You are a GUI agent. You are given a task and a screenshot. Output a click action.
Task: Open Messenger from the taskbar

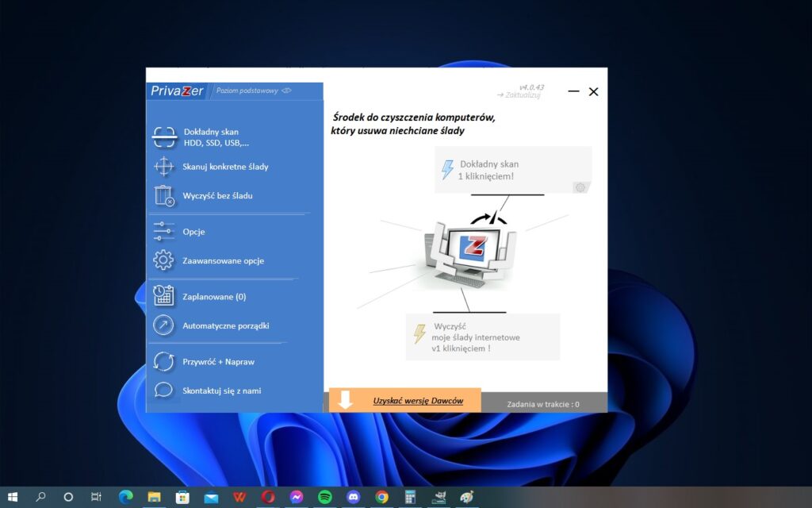point(297,497)
